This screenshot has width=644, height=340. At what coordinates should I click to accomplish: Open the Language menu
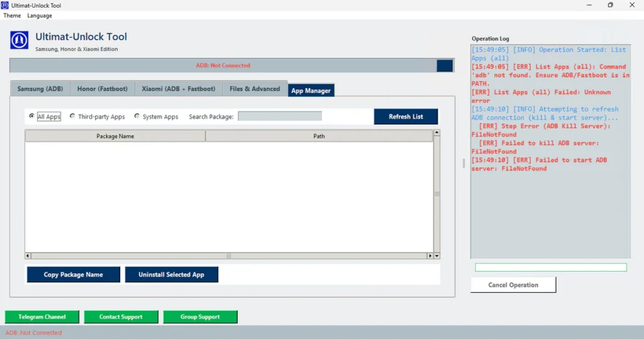(x=40, y=16)
